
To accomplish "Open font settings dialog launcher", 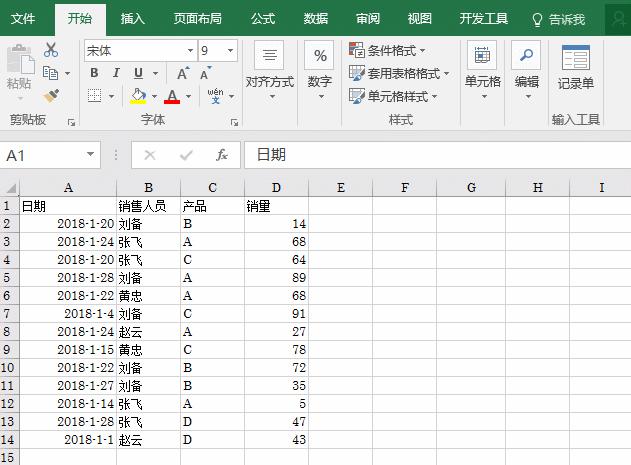I will (x=234, y=122).
